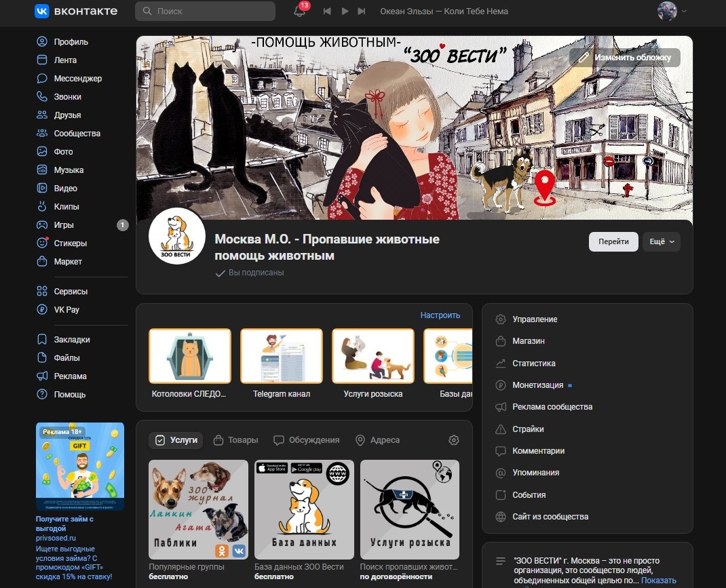Screen dimensions: 726x588
Task: Switch to the Адреса tab
Action: [377, 440]
